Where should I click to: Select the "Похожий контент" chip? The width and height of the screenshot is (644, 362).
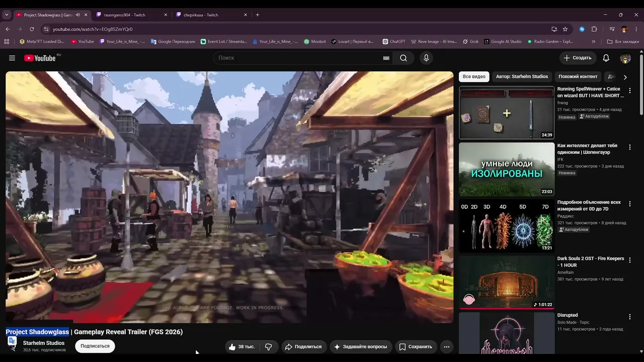[x=578, y=76]
